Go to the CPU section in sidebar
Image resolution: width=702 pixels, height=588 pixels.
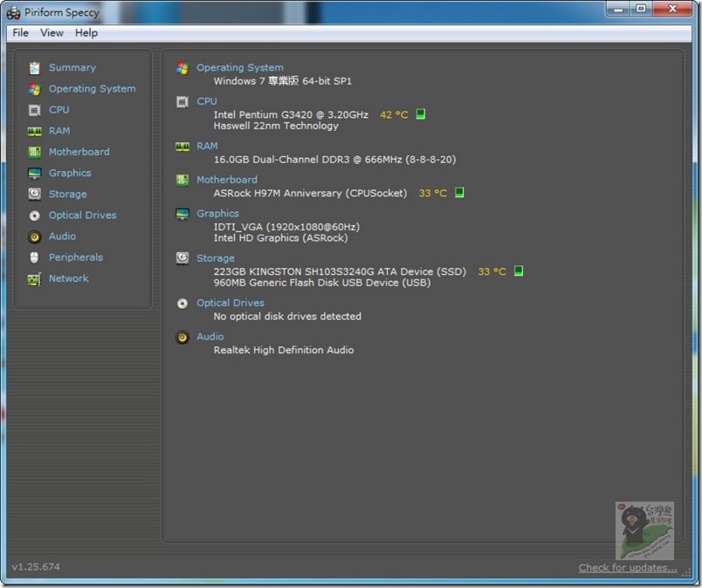point(59,110)
